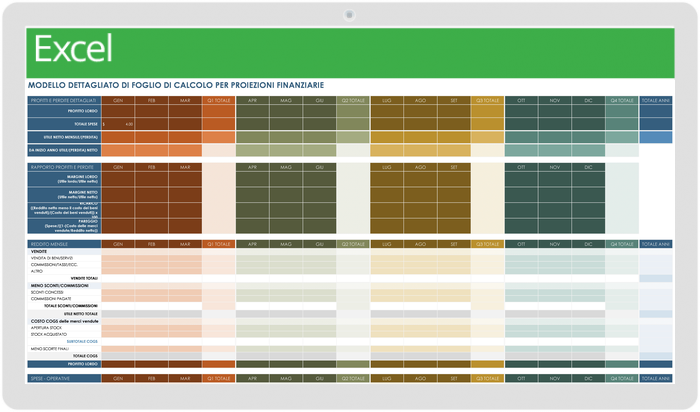Click the 'Totale spese' row label
The width and height of the screenshot is (700, 412).
(64, 124)
